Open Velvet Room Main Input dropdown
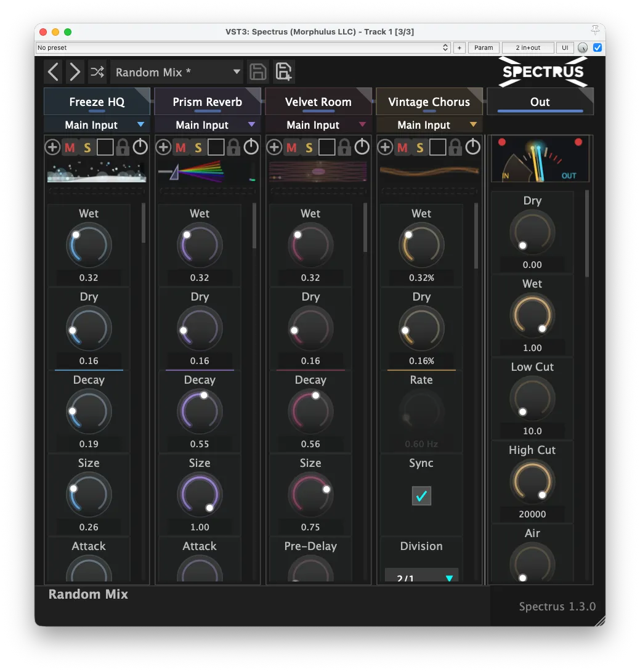The width and height of the screenshot is (640, 672). pos(318,124)
